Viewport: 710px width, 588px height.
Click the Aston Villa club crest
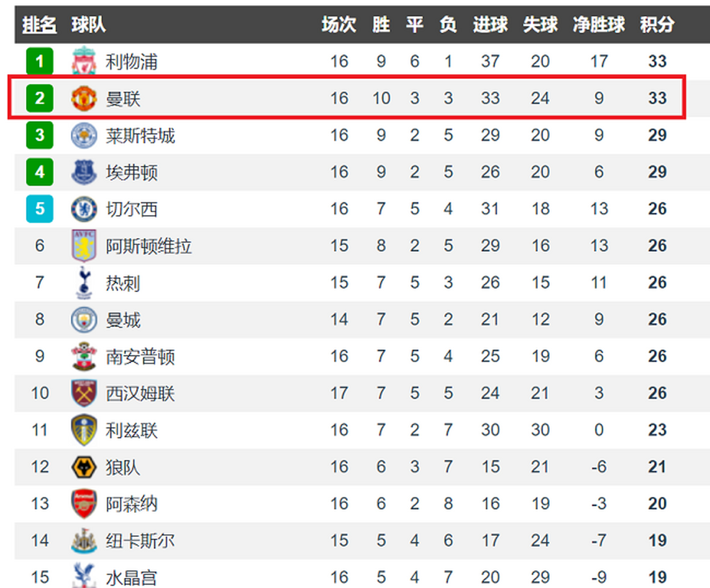84,246
